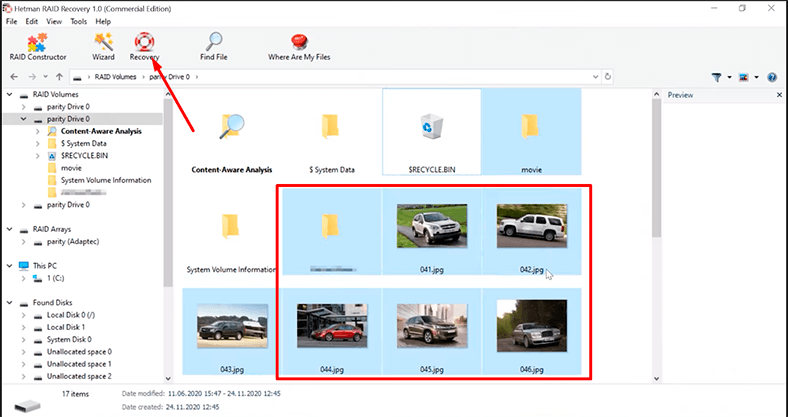Select Local Disk 1 in tree
The image size is (788, 417).
pos(66,327)
